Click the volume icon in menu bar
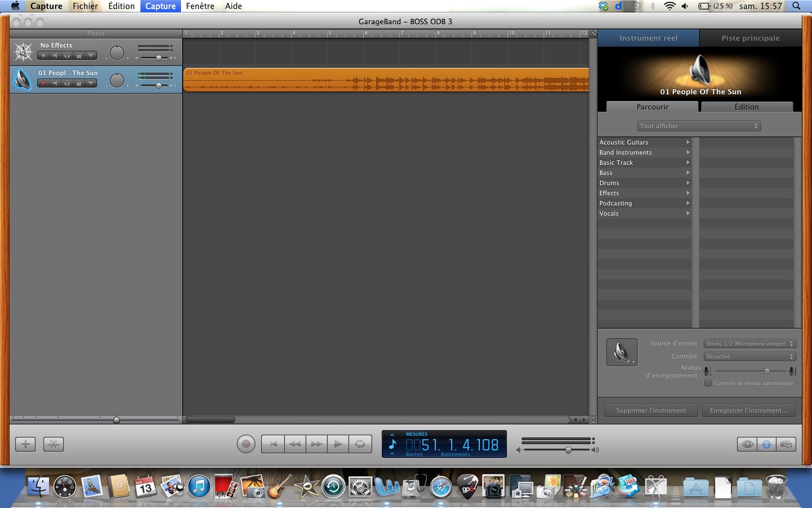 click(685, 6)
